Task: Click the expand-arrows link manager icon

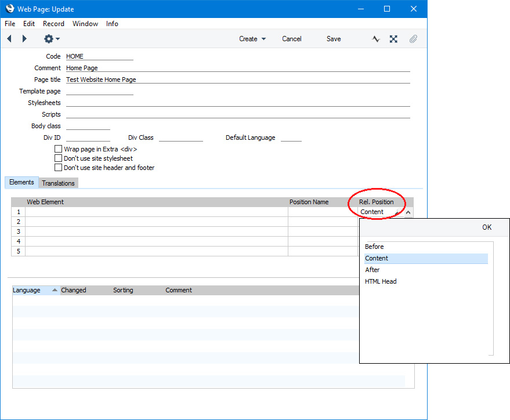Action: 393,39
